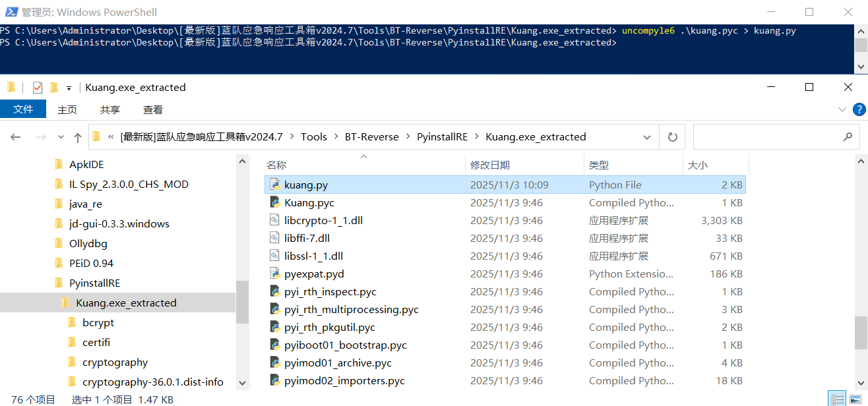Expand the chevron after PyinstallRE breadcrumb
The image size is (868, 406).
(x=476, y=137)
